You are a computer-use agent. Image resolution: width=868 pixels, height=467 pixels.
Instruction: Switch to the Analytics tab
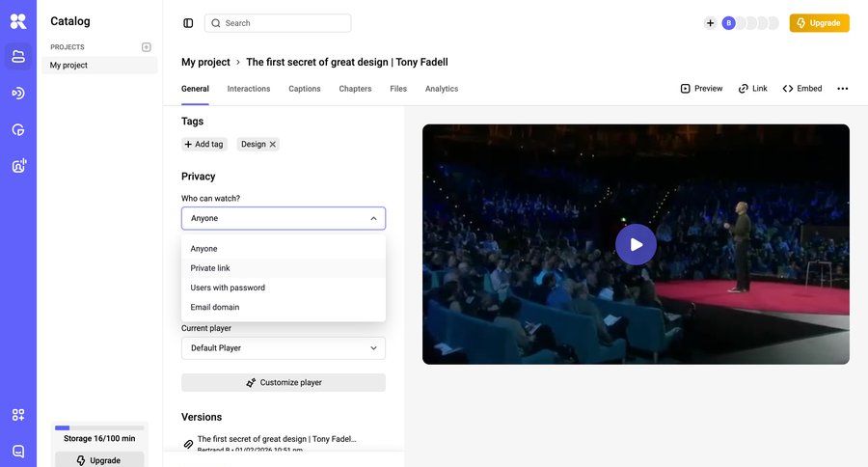(442, 89)
